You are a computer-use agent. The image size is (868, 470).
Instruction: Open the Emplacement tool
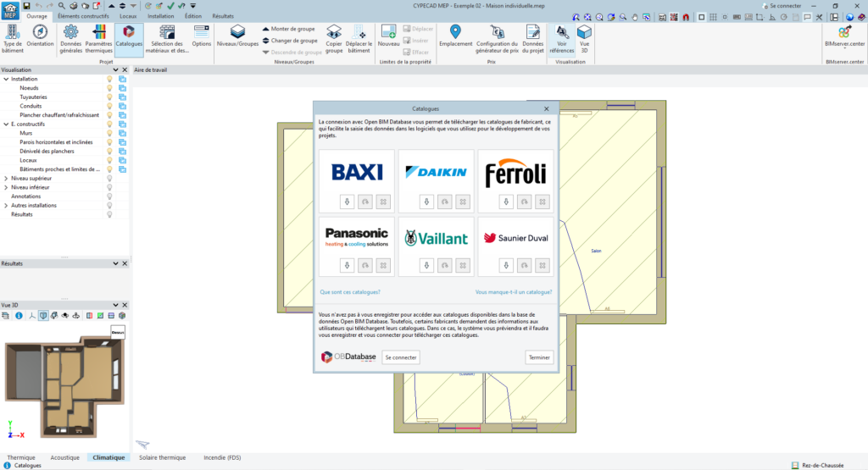click(x=455, y=36)
